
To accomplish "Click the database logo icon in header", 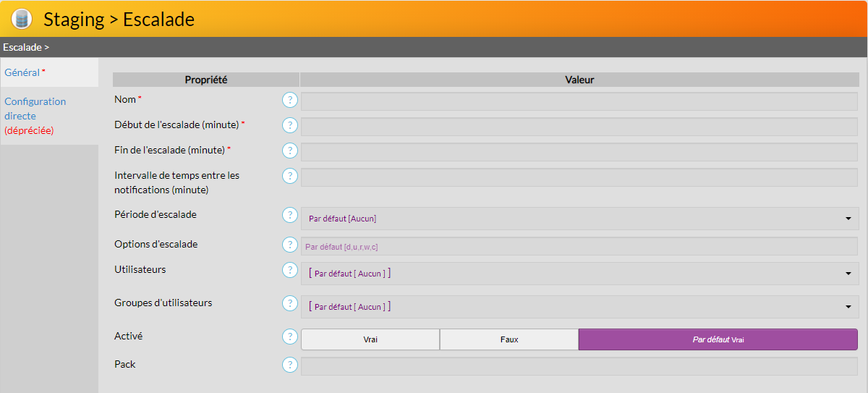I will (x=22, y=19).
